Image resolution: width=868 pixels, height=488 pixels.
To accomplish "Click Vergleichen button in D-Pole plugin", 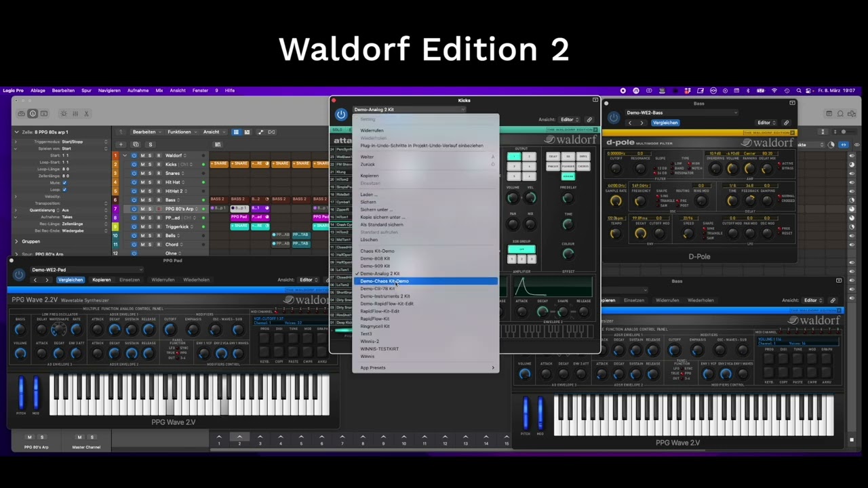I will 665,123.
